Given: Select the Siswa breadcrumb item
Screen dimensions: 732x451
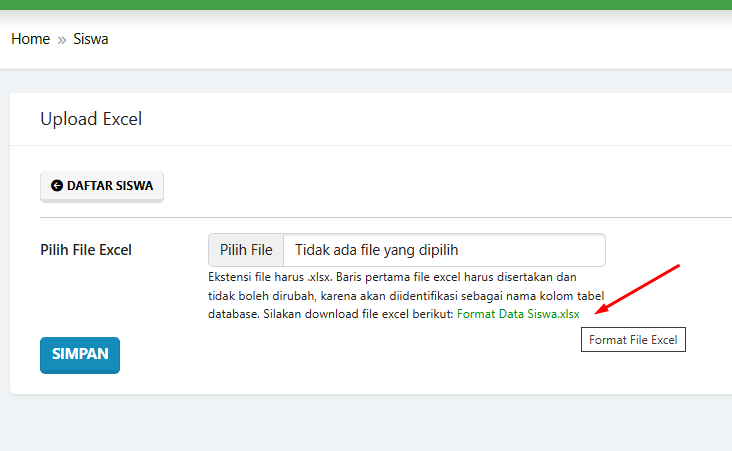Looking at the screenshot, I should coord(91,39).
